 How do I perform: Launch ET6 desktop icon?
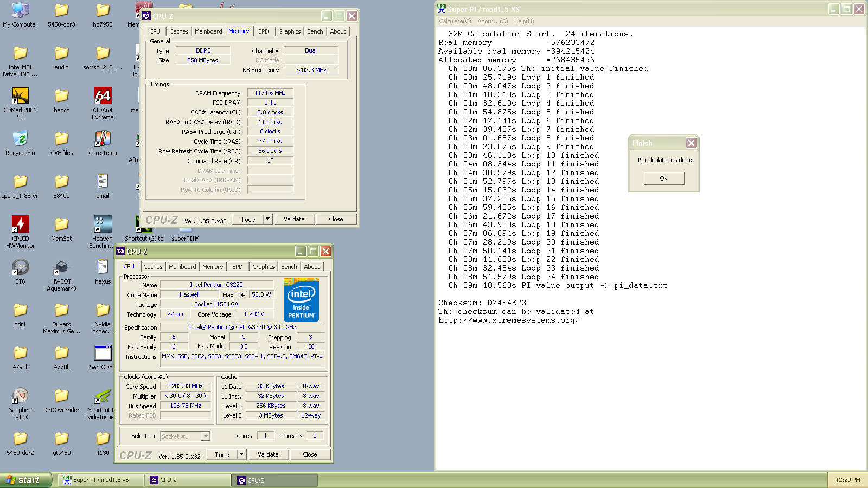[x=20, y=272]
